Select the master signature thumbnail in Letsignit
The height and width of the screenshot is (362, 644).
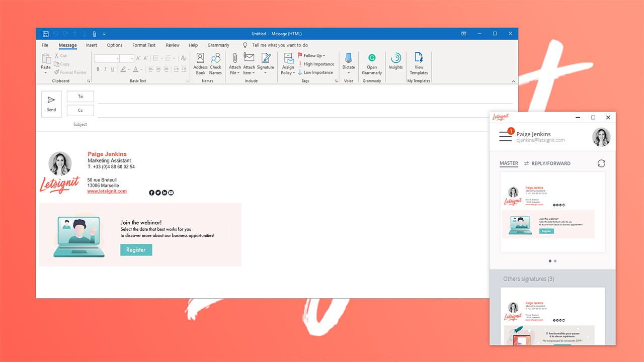(552, 212)
